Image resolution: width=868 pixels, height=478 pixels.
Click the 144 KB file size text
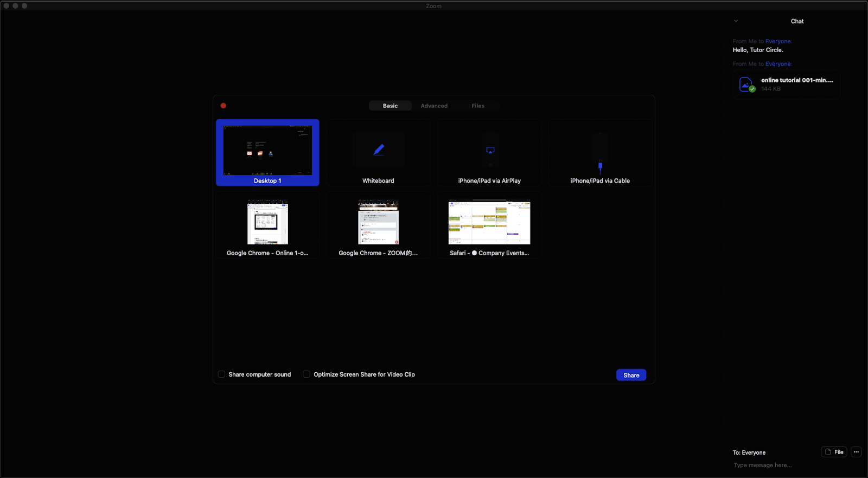pyautogui.click(x=771, y=89)
